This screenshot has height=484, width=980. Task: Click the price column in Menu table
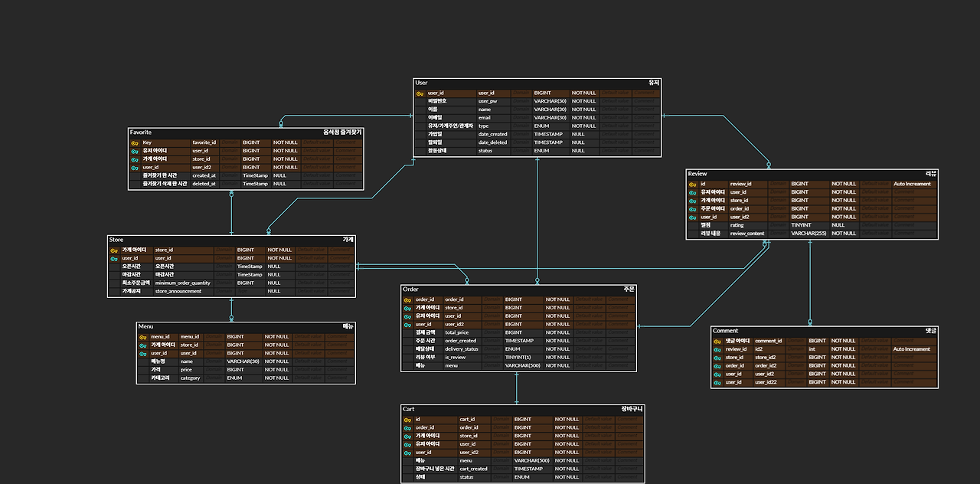point(186,370)
